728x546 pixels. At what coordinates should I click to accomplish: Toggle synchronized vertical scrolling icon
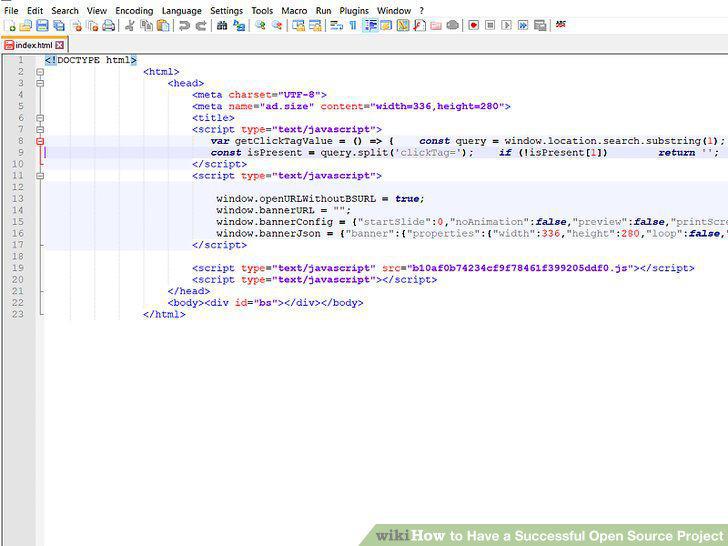pos(298,26)
